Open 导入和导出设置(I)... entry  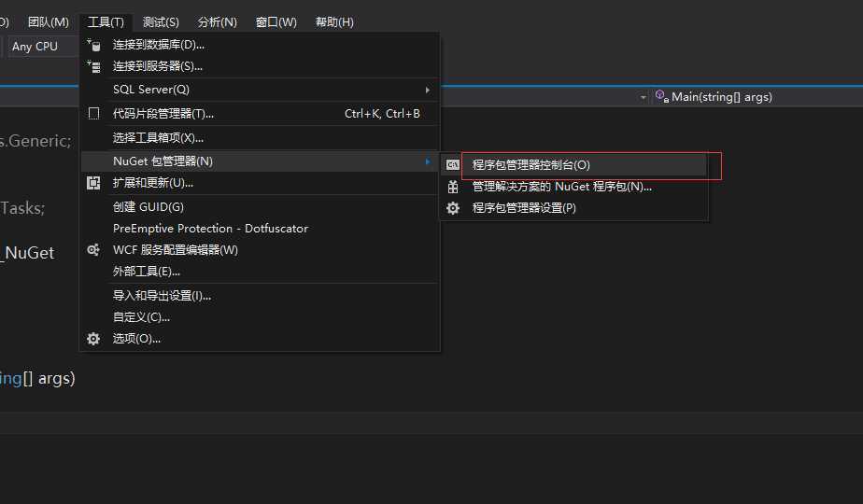(x=260, y=296)
